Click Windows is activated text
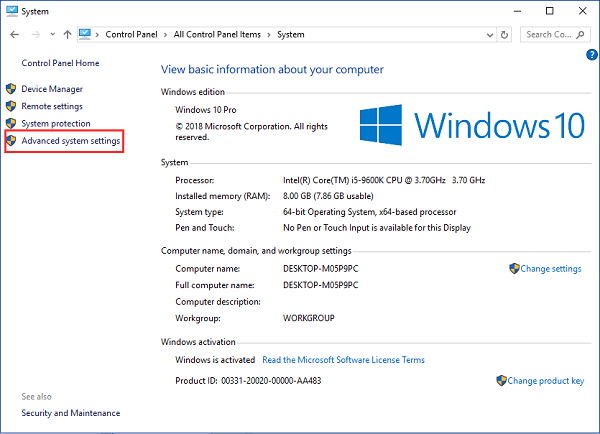Screen dimensions: 600x434 (215, 360)
